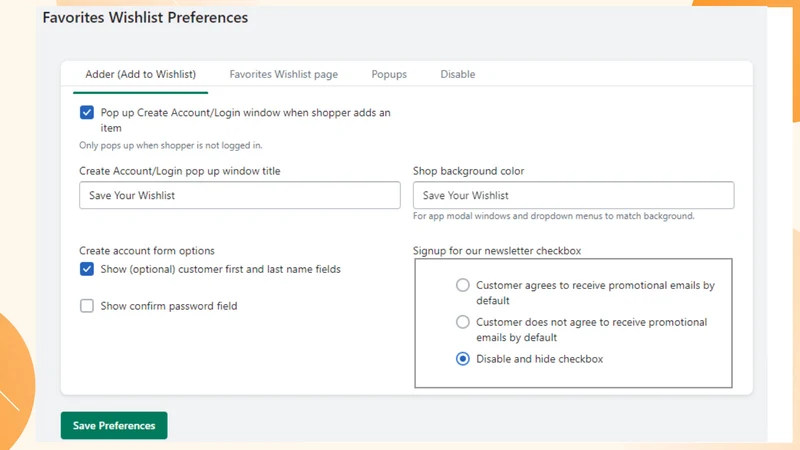800x450 pixels.
Task: Click the 'Show confirm password field' label text
Action: pos(169,306)
